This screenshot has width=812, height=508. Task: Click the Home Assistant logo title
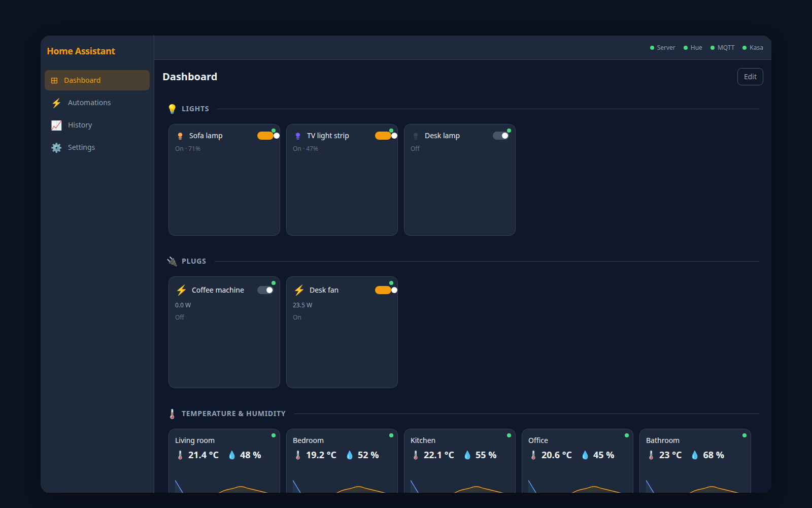tap(81, 51)
